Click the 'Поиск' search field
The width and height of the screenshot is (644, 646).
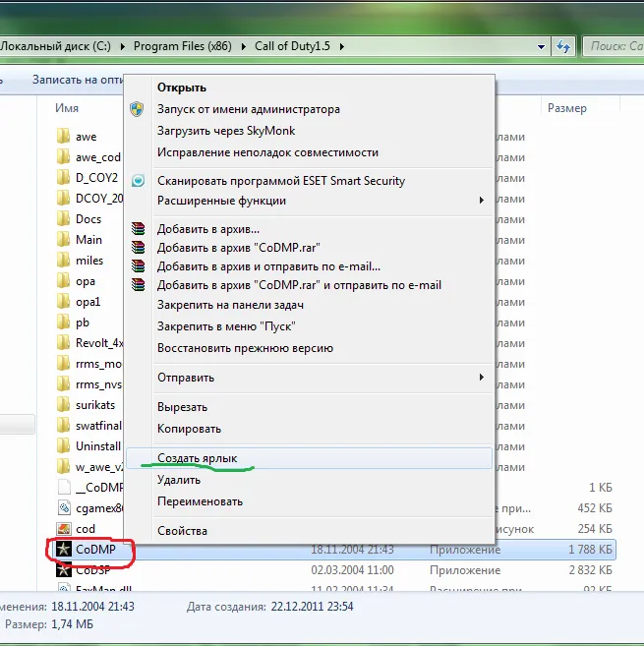click(614, 46)
